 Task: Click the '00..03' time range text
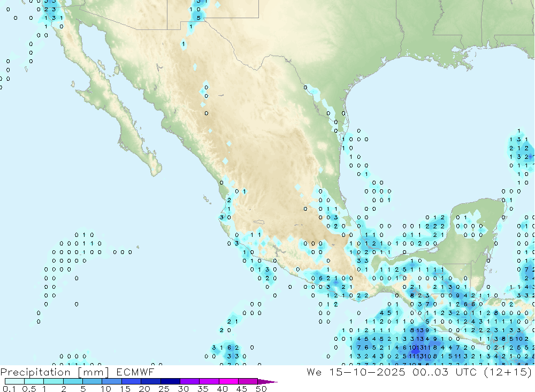tap(430, 372)
